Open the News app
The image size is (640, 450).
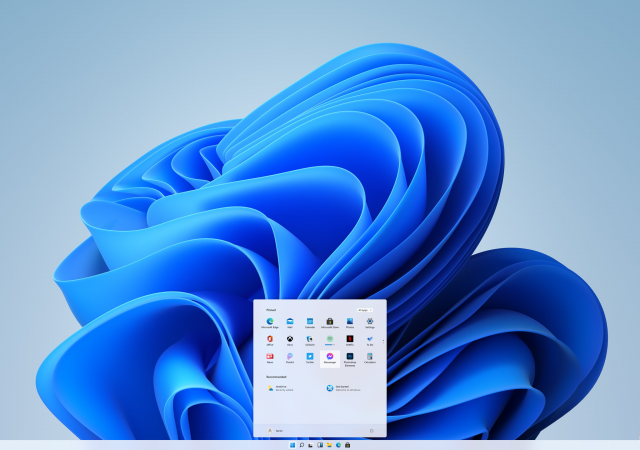click(270, 358)
